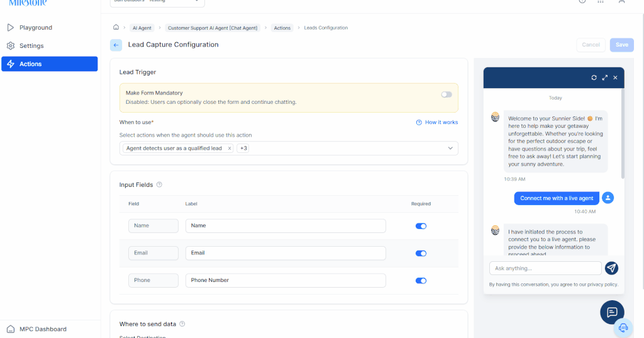Open the top bar help icon
Image resolution: width=644 pixels, height=338 pixels.
[582, 1]
